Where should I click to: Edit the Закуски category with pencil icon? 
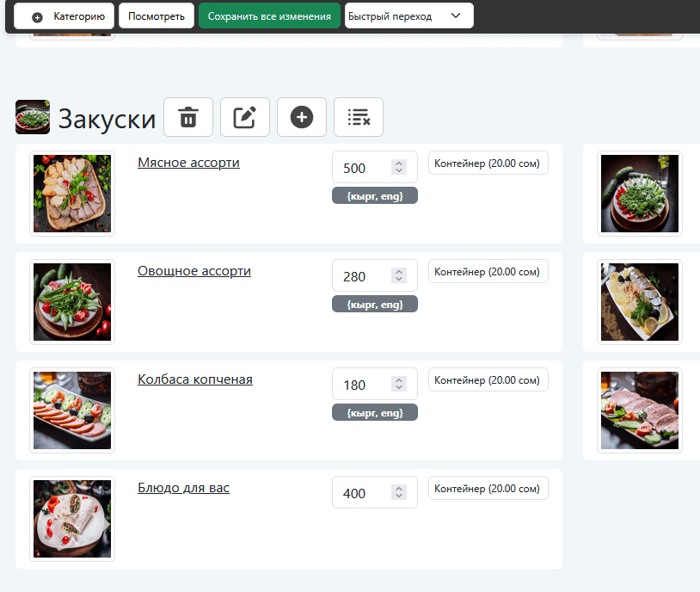(x=245, y=117)
